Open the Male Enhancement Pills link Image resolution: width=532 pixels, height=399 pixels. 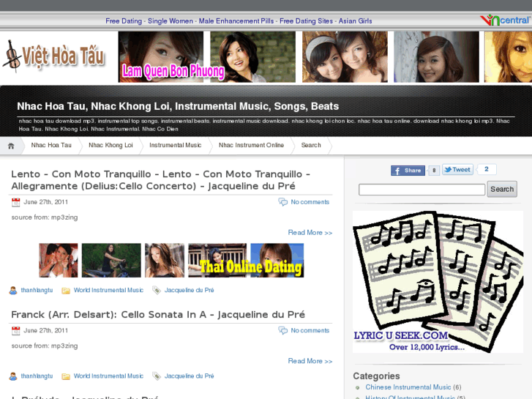236,21
